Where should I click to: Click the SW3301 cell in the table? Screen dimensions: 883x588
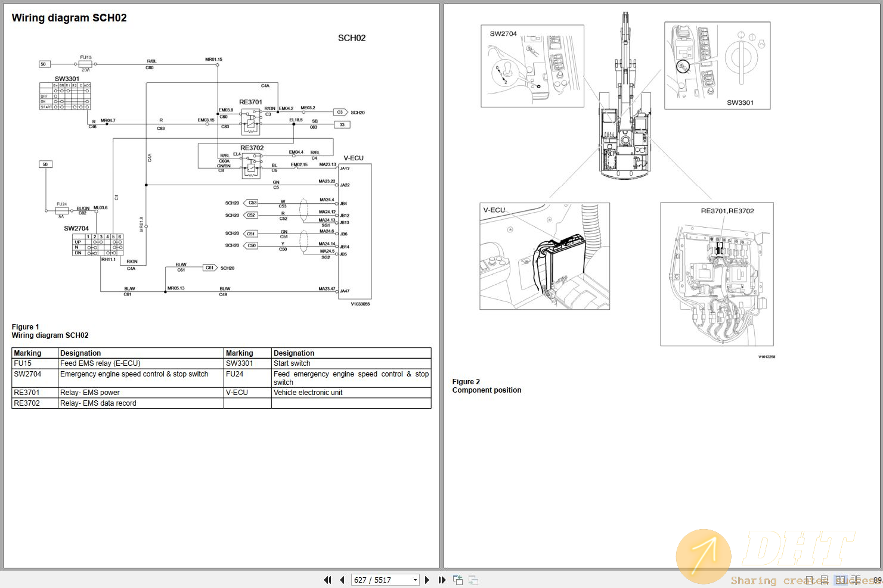tap(247, 363)
